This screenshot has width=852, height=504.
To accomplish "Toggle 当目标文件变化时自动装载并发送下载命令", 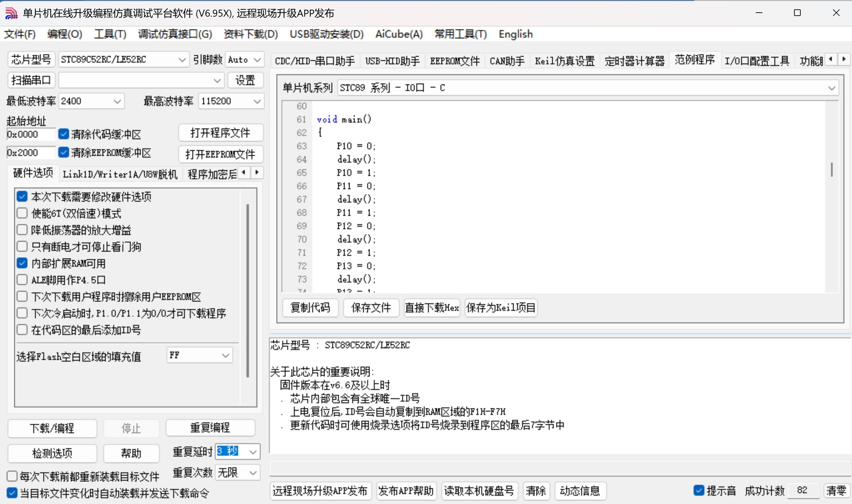I will point(12,492).
